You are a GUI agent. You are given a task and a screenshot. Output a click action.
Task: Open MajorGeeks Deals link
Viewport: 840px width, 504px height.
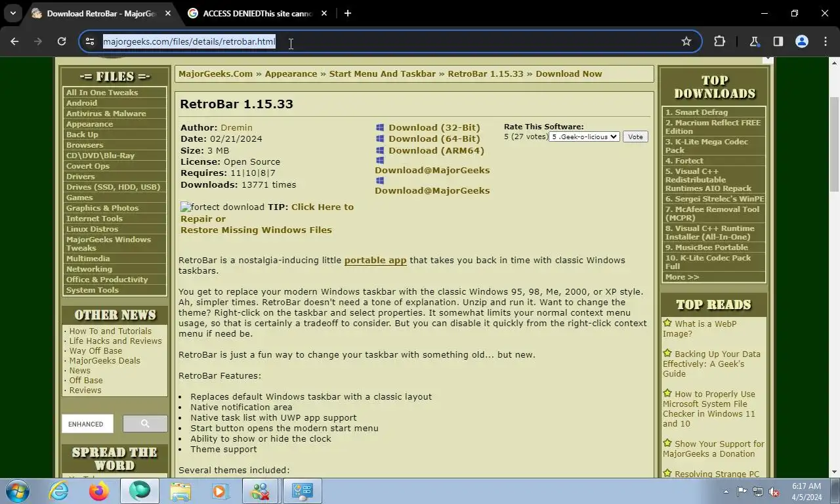click(104, 361)
